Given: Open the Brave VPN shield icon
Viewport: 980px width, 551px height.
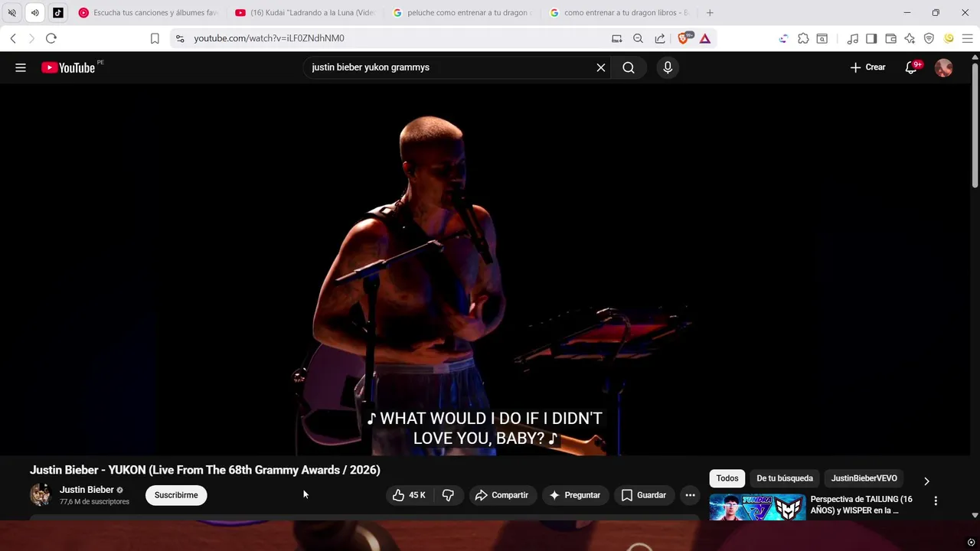Looking at the screenshot, I should 929,38.
